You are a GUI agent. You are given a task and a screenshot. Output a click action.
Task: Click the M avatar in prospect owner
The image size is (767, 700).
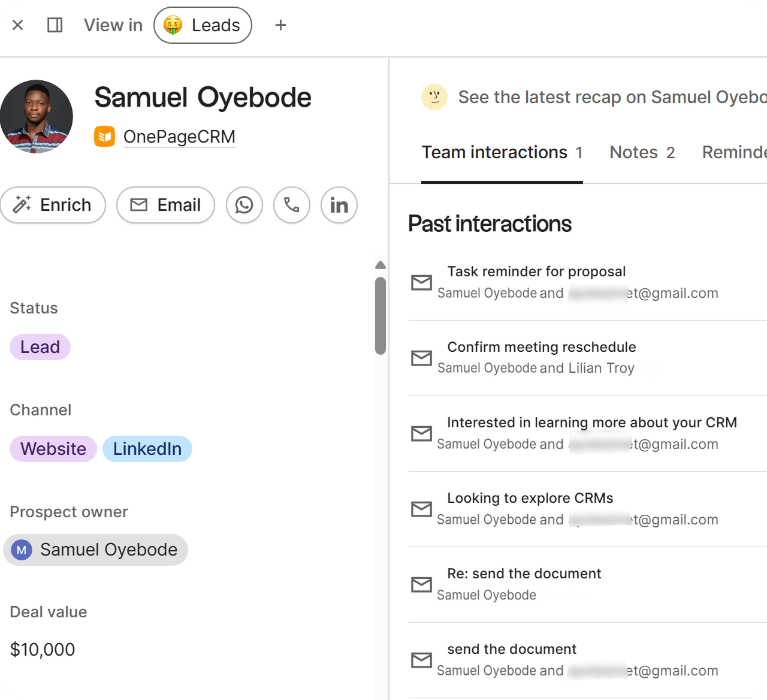click(x=22, y=550)
